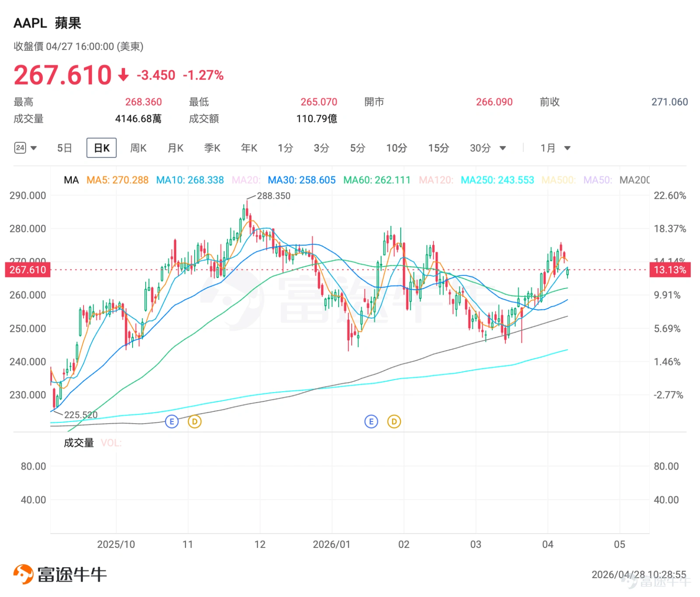The width and height of the screenshot is (700, 597).
Task: Click the 前收 value 271.060
Action: click(670, 102)
